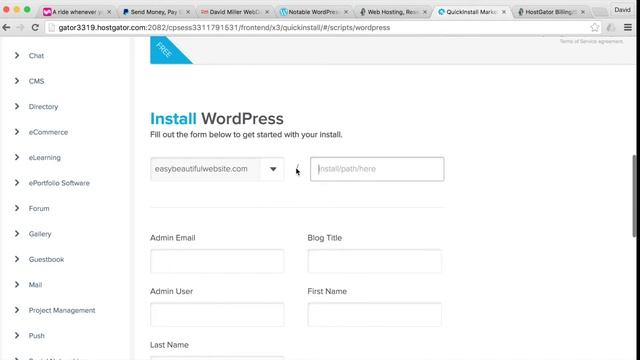Click the macOS green fullscreen button

click(27, 9)
